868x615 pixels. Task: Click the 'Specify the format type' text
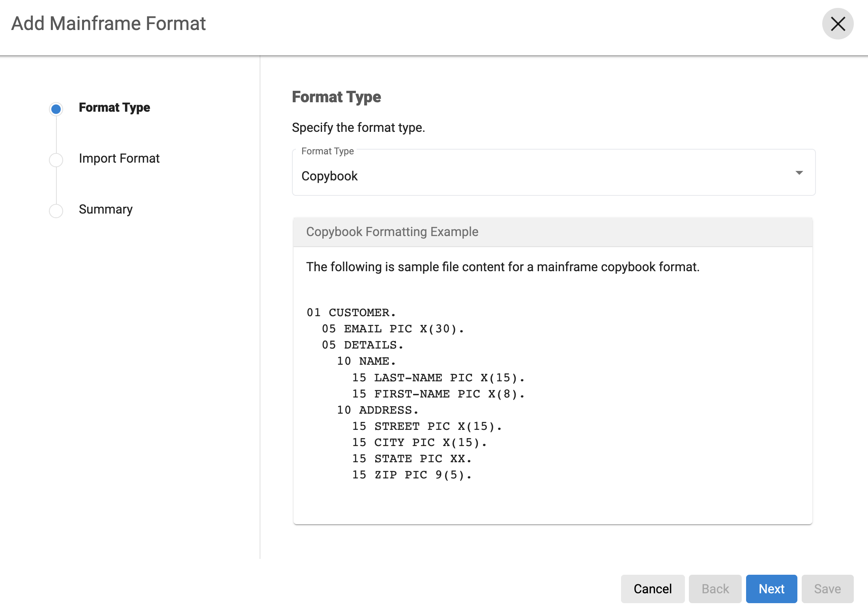point(358,127)
